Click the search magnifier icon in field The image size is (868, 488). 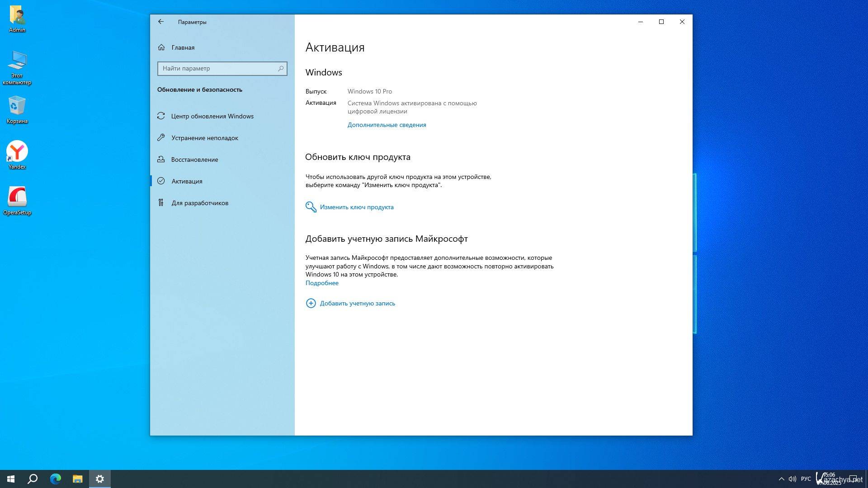(281, 69)
